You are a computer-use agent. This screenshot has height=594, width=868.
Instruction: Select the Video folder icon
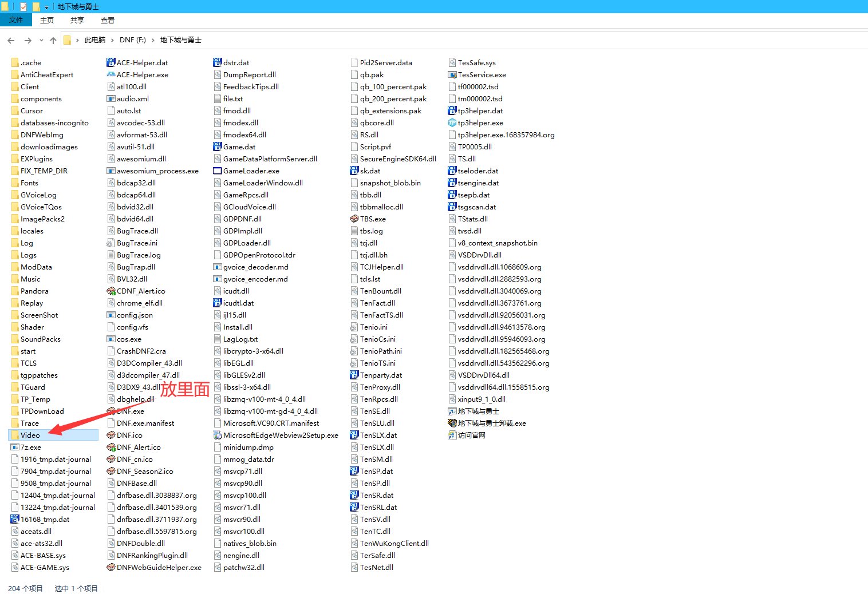[x=15, y=435]
